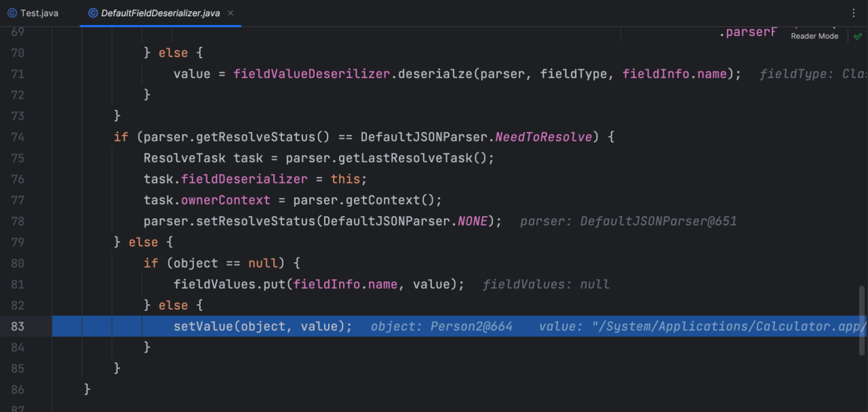Screen dimensions: 868x412
Task: Click the green checkmark inspection icon
Action: pos(857,36)
